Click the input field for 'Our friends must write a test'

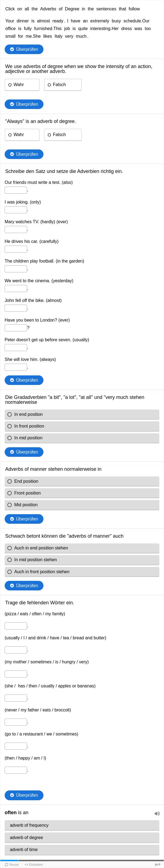[16, 190]
